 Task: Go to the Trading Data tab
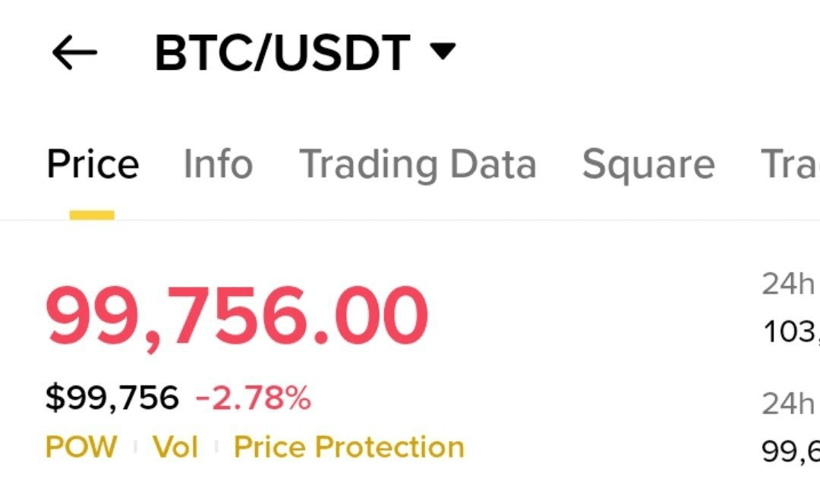[418, 165]
